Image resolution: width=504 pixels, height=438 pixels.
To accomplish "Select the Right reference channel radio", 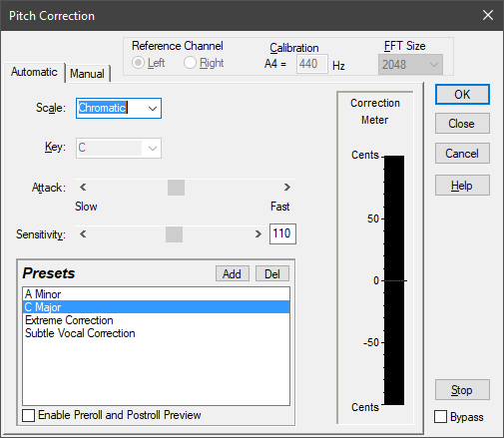I will point(190,63).
